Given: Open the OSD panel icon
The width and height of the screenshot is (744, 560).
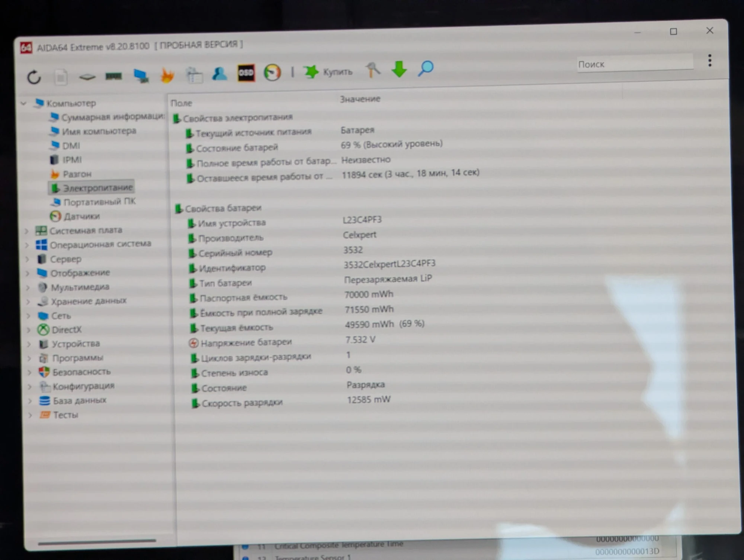Looking at the screenshot, I should [x=246, y=73].
